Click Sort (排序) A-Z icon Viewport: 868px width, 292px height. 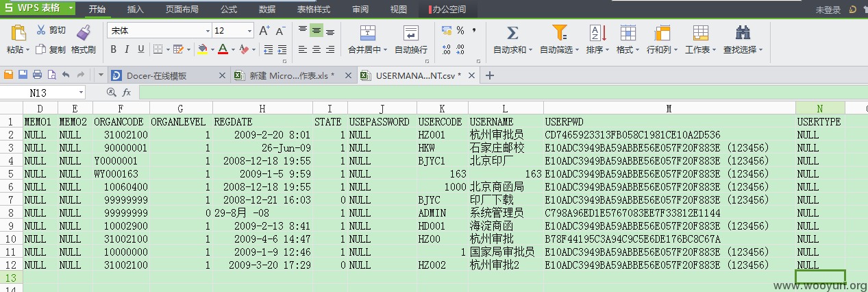pos(596,33)
